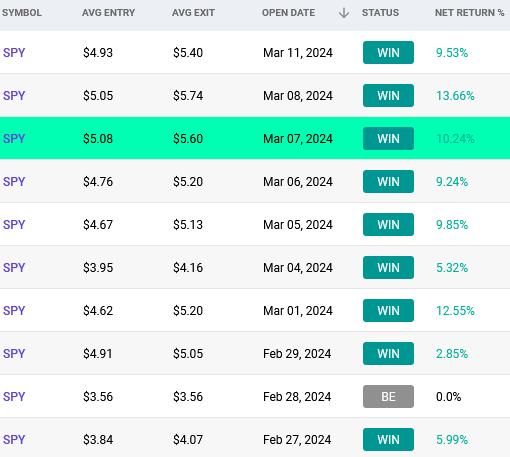The image size is (510, 457).
Task: Open SPY link in highlighted Mar 07 row
Action: click(x=14, y=139)
